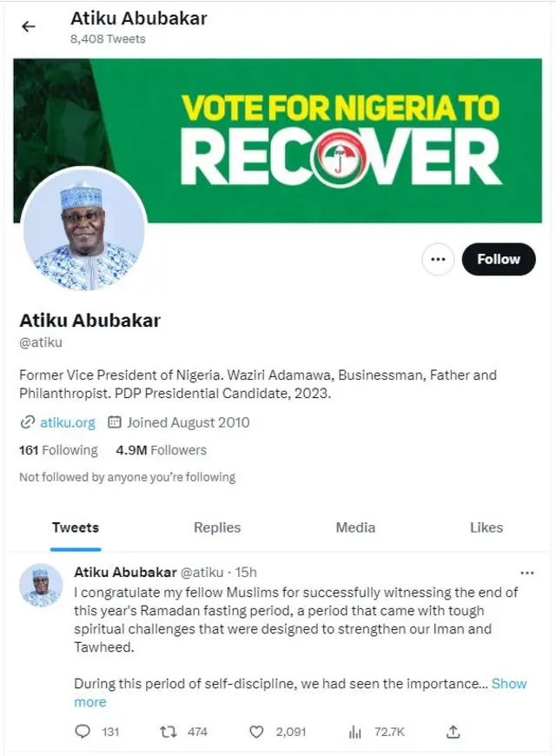Like the tweet about Ramadan fasting

[x=256, y=733]
